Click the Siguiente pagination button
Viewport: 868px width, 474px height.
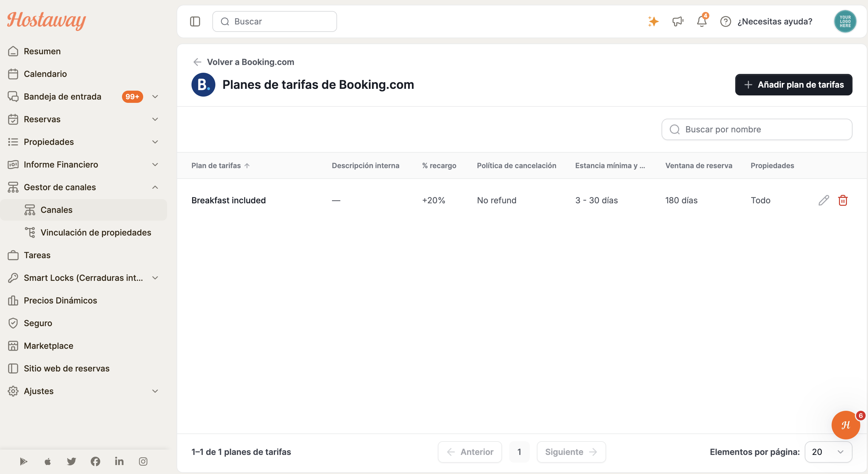pos(571,452)
